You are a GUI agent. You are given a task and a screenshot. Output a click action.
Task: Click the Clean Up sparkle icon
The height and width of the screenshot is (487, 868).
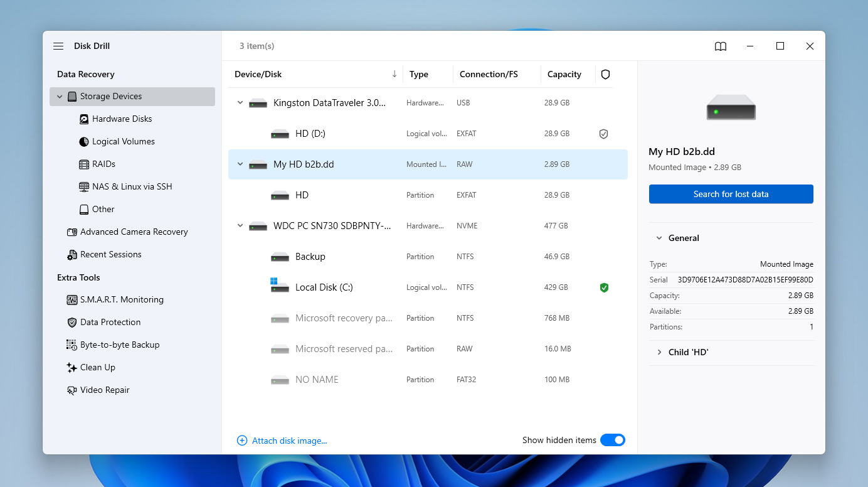tap(72, 368)
